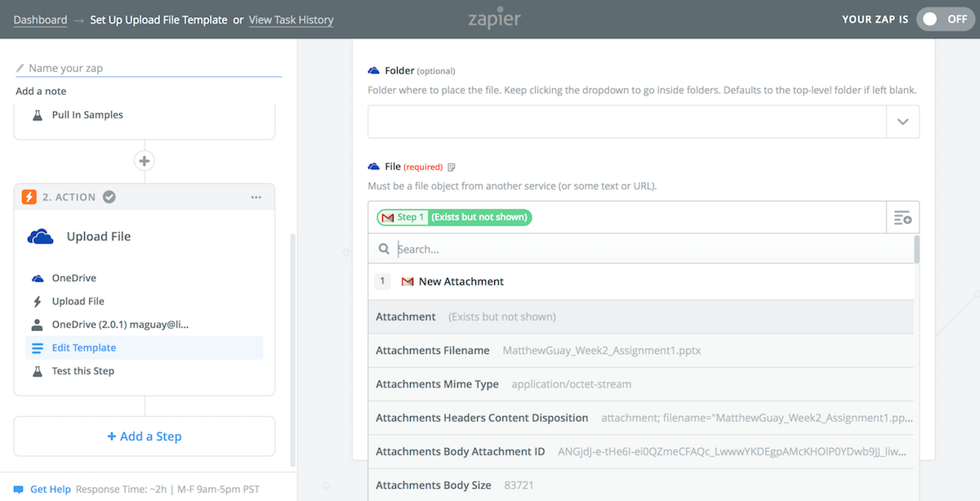Click the orange action lightning icon
980x501 pixels.
click(x=29, y=197)
